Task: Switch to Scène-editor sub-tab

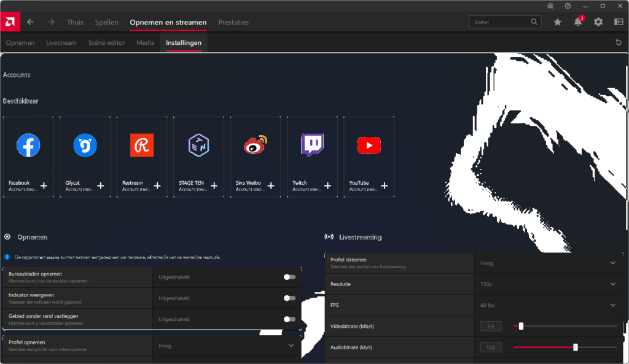Action: pos(107,42)
